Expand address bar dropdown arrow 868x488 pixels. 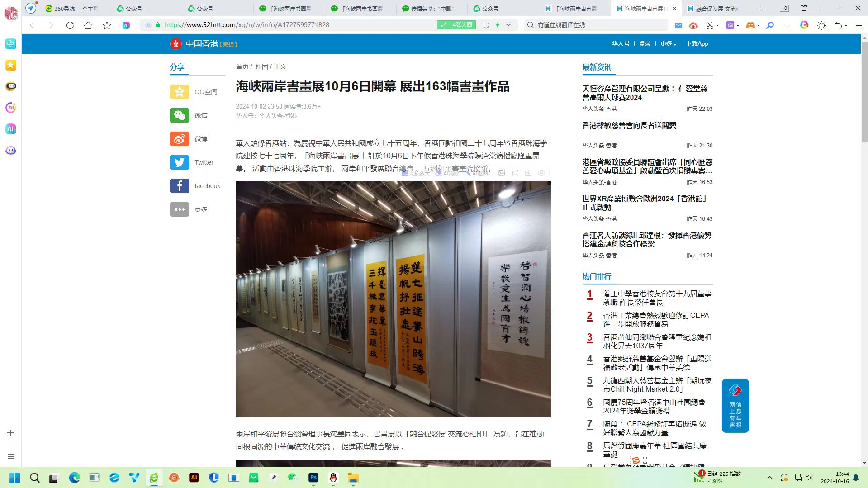click(508, 25)
